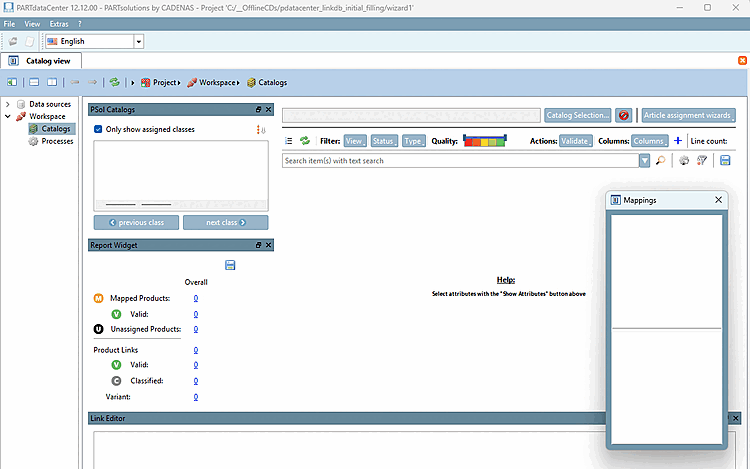Expand the breadcrumb root arrow
Image resolution: width=750 pixels, height=469 pixels.
tap(132, 82)
